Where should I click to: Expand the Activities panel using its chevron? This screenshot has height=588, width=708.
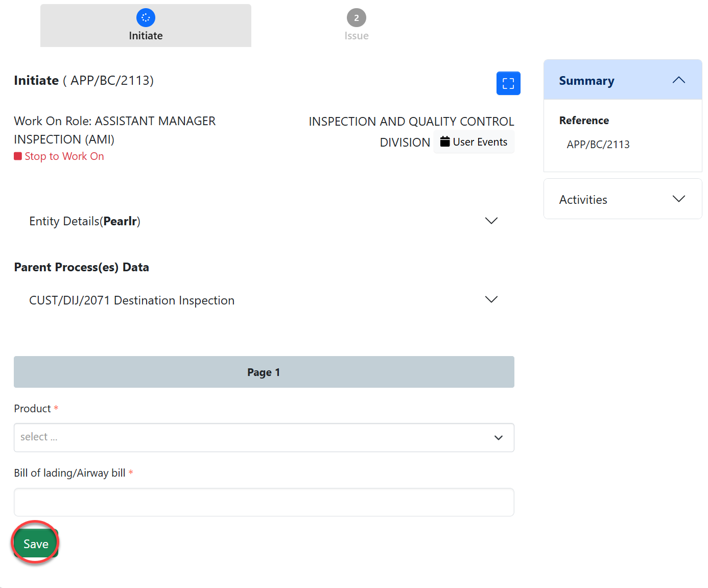coord(678,199)
